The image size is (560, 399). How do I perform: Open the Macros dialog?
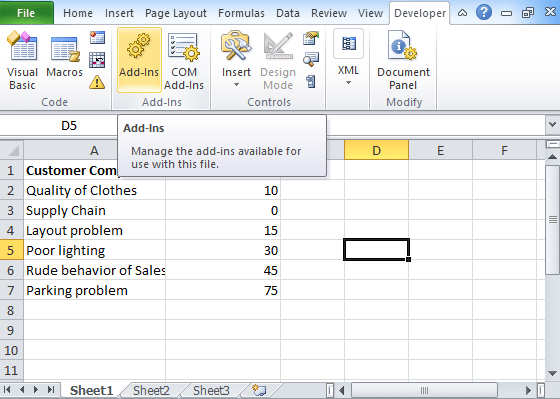pos(64,54)
